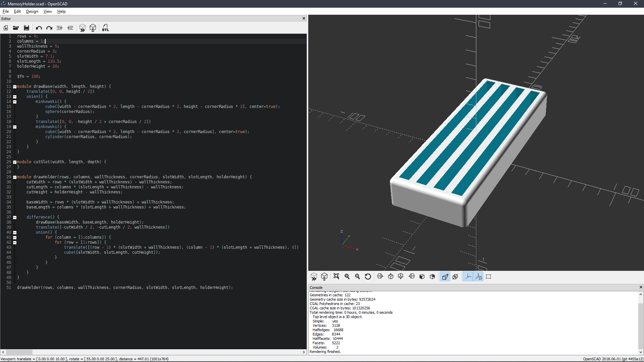The image size is (644, 362).
Task: Click the Render icon in the viewport toolbar
Action: [324, 277]
